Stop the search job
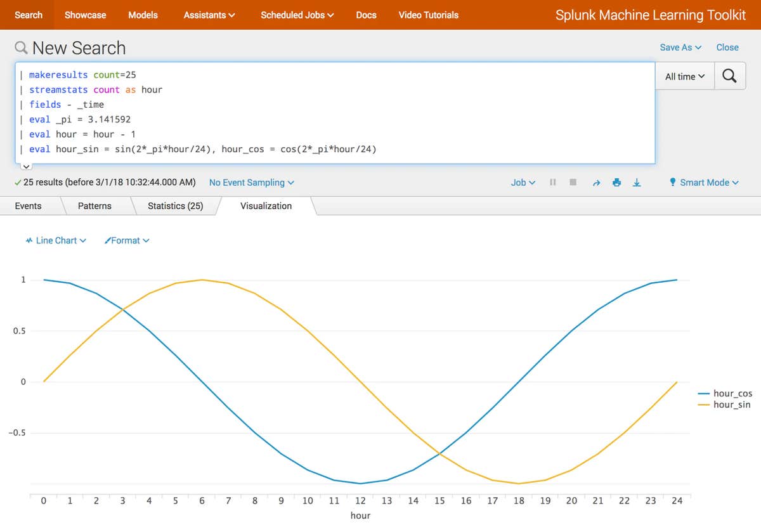Viewport: 761px width, 532px height. (573, 183)
